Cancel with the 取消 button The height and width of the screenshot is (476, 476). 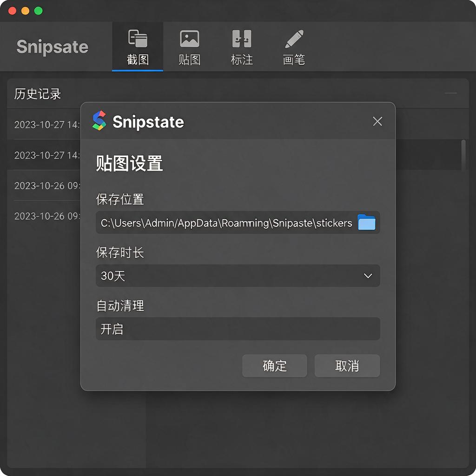[x=347, y=366]
